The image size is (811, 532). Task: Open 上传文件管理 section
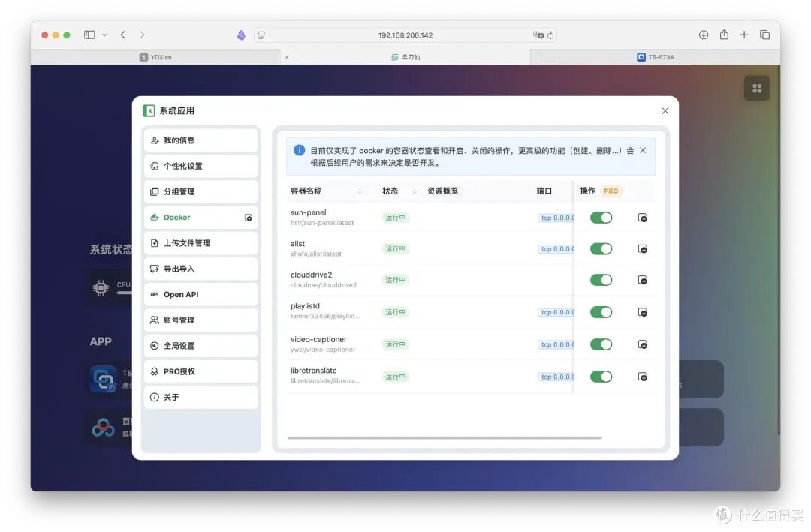click(x=200, y=243)
